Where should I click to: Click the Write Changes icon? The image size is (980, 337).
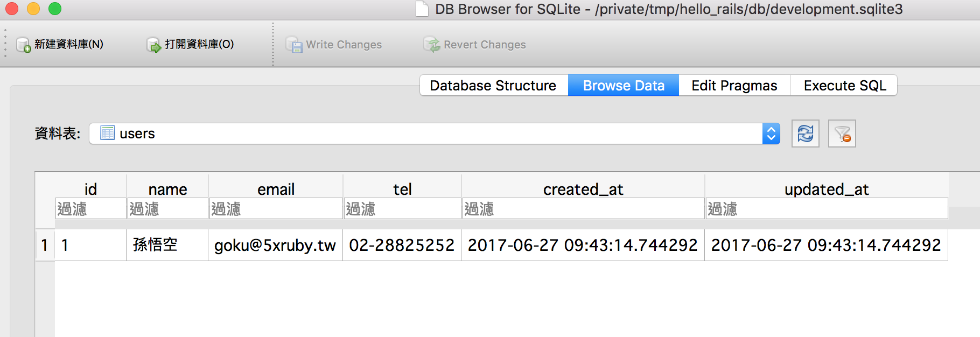tap(294, 45)
